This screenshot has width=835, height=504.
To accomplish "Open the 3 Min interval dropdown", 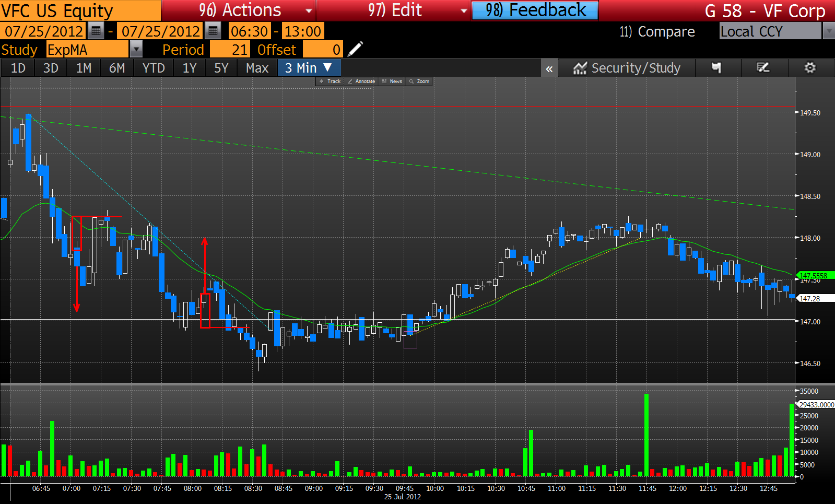I will point(309,68).
